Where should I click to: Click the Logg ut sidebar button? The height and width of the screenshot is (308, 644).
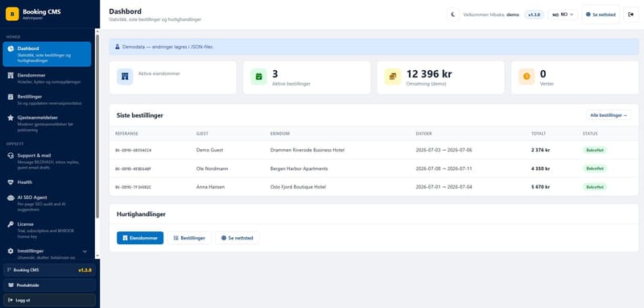(49, 300)
